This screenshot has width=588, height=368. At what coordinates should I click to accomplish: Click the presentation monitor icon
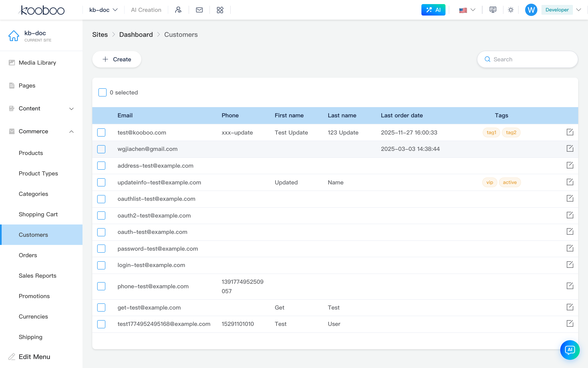tap(493, 10)
